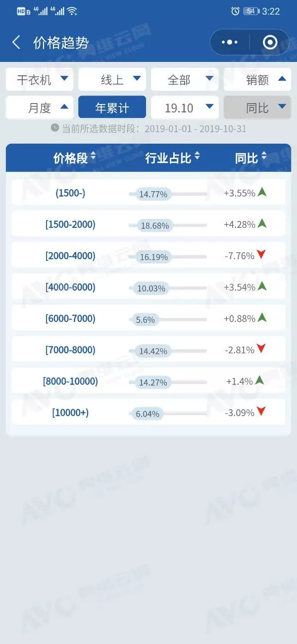Toggle the 月度 period option
Viewport: 297px width, 644px height.
pyautogui.click(x=40, y=107)
